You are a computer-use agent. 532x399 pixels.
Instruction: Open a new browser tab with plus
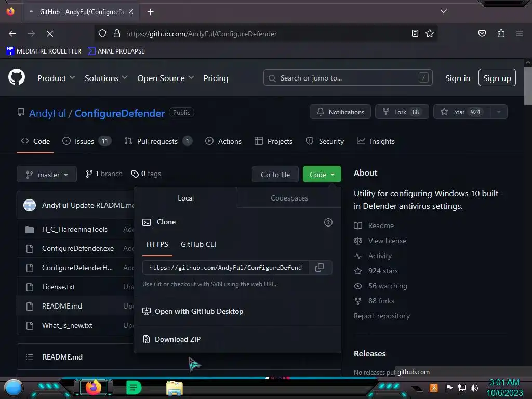pos(150,12)
